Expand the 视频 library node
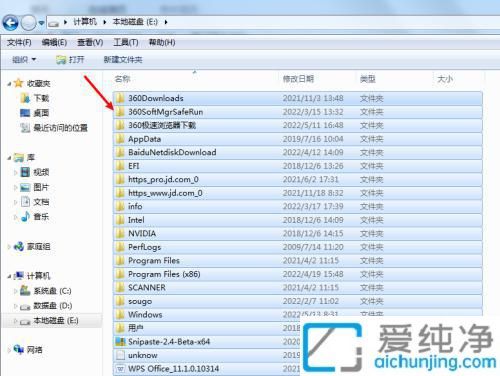This screenshot has width=500, height=376. click(15, 173)
